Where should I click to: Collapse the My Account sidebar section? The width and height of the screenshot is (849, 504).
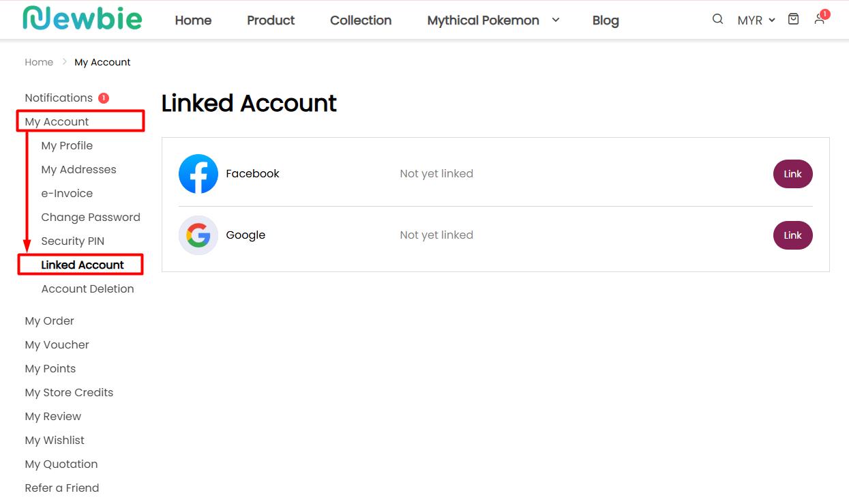point(57,122)
